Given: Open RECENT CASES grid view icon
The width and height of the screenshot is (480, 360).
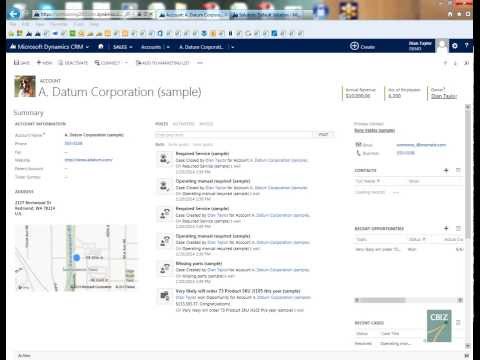Looking at the screenshot, I should (x=458, y=323).
